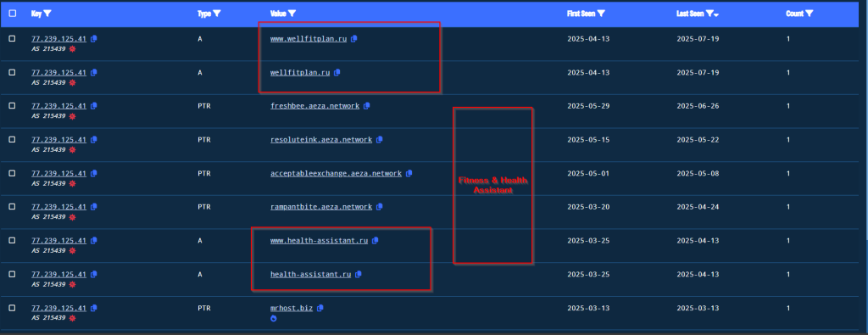Copy the wellfitplan.ru value without www

[x=337, y=73]
